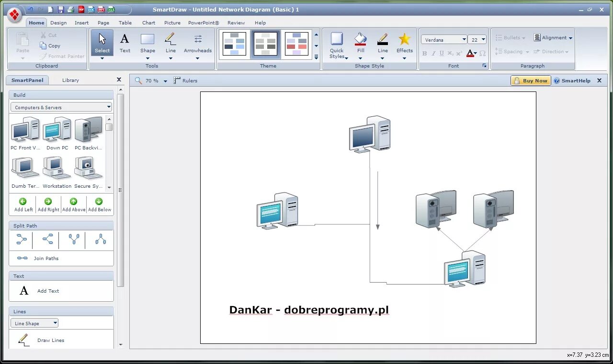Export the diagram to DOC
The width and height of the screenshot is (613, 364).
pyautogui.click(x=91, y=10)
